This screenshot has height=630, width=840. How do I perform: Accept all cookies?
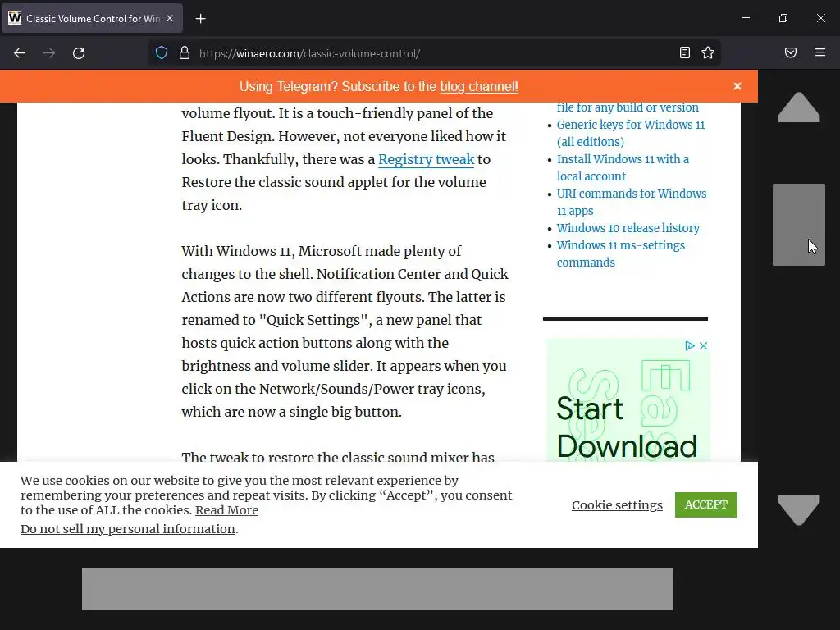click(706, 504)
